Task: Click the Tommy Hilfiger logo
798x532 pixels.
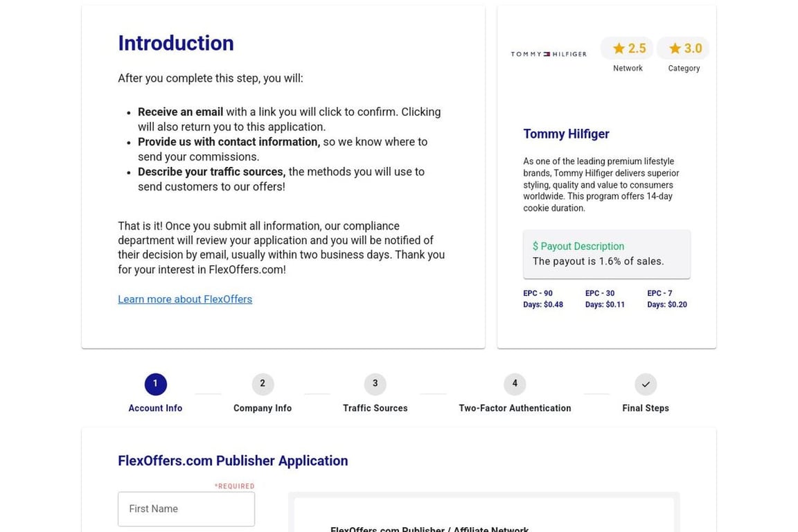Action: (549, 54)
